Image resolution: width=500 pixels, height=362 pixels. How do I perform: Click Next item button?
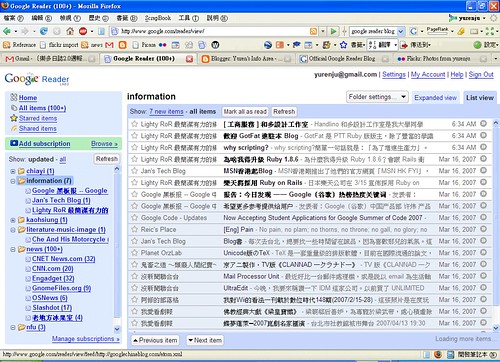[205, 340]
